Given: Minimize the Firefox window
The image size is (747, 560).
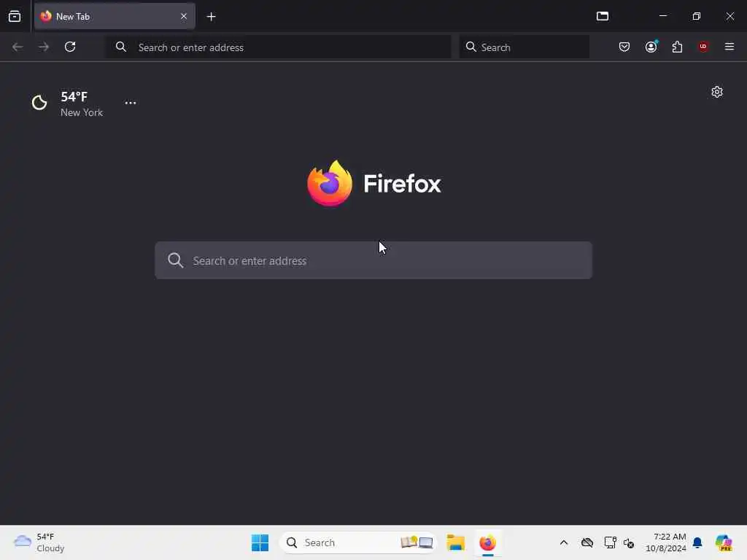Looking at the screenshot, I should (662, 16).
